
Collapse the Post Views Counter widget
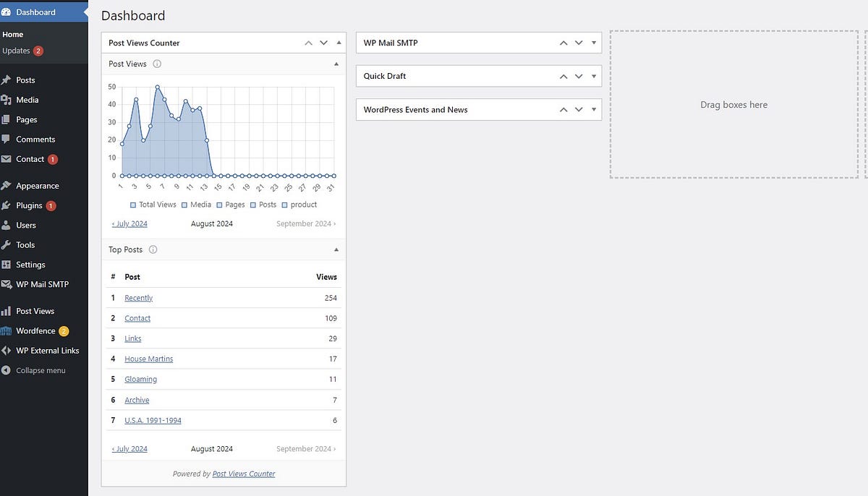tap(339, 42)
